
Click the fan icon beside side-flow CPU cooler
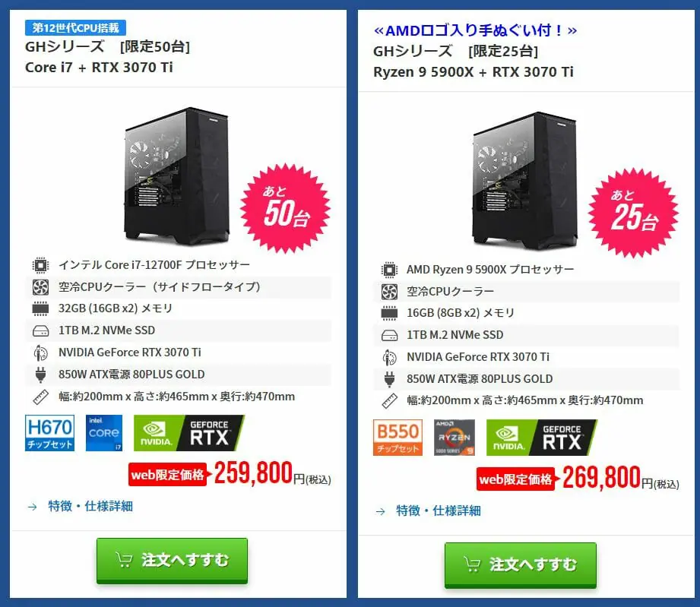click(x=40, y=287)
